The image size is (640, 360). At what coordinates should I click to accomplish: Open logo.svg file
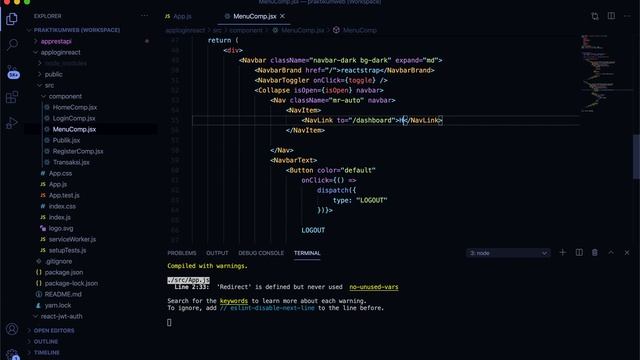pyautogui.click(x=61, y=229)
